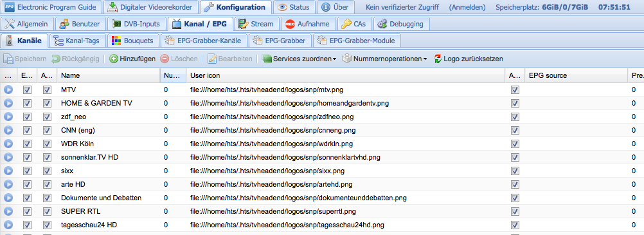644x235 pixels.
Task: Toggle auto-name checkbox for sixx row
Action: click(47, 171)
